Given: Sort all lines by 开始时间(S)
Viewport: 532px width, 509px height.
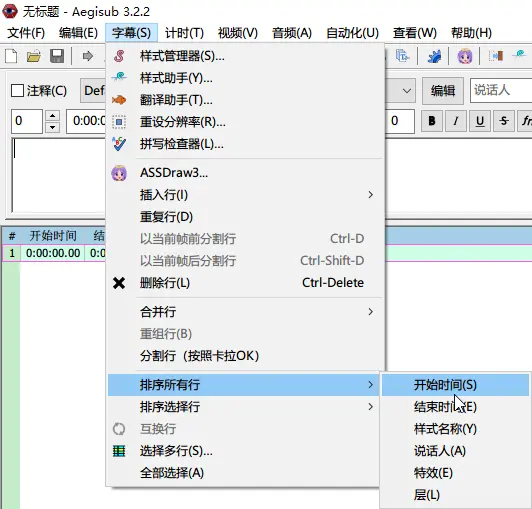Looking at the screenshot, I should pos(455,385).
